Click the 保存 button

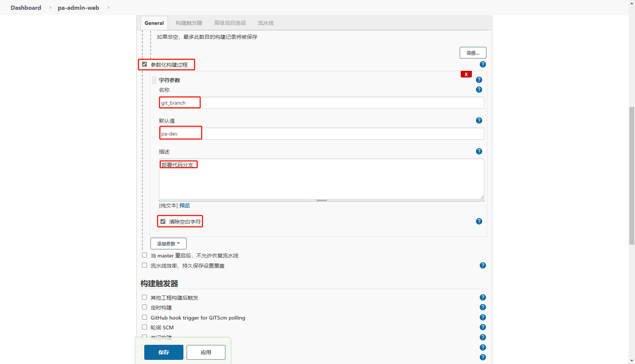[x=164, y=352]
